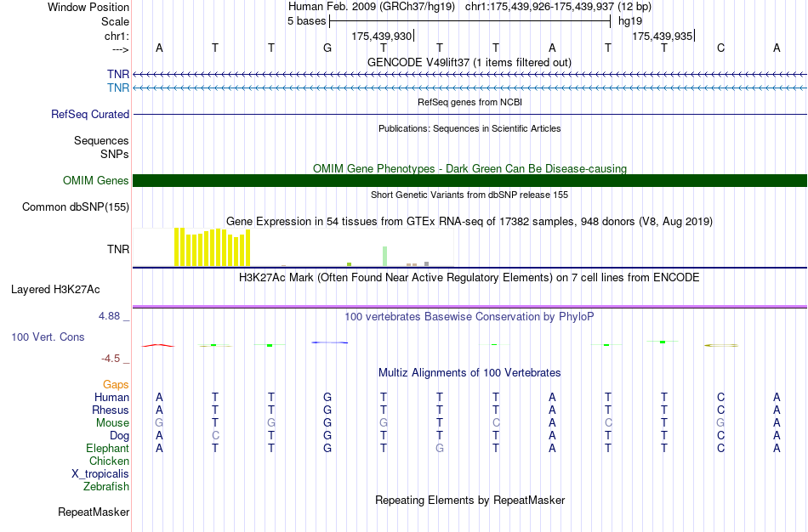This screenshot has width=808, height=532.
Task: Click the C base in reference sequence row
Action: click(720, 48)
